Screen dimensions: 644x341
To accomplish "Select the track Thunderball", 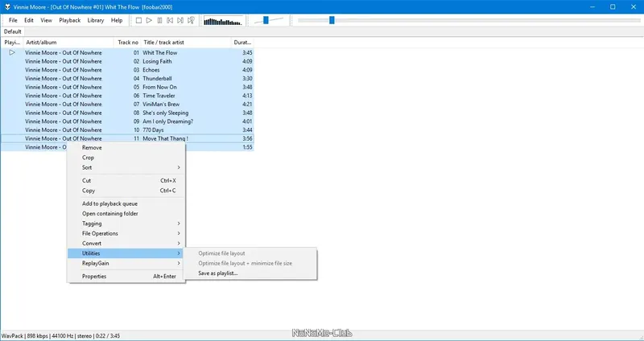I will 157,78.
